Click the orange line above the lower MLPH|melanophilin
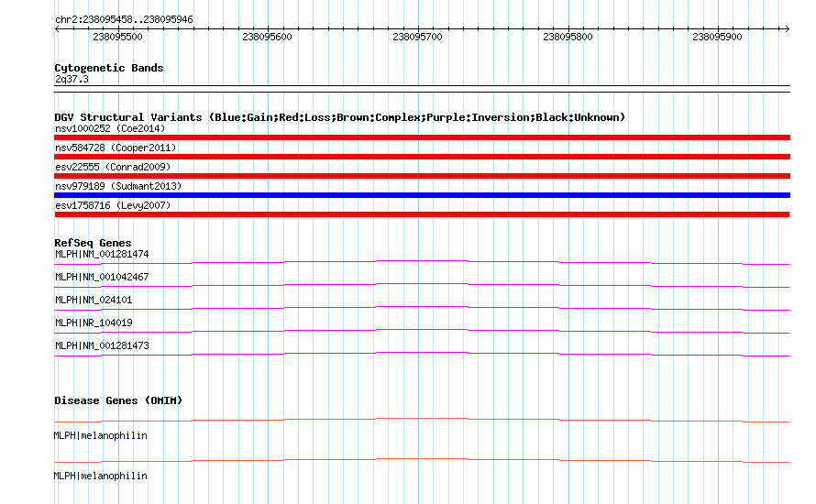The width and height of the screenshot is (816, 504). pos(422,460)
